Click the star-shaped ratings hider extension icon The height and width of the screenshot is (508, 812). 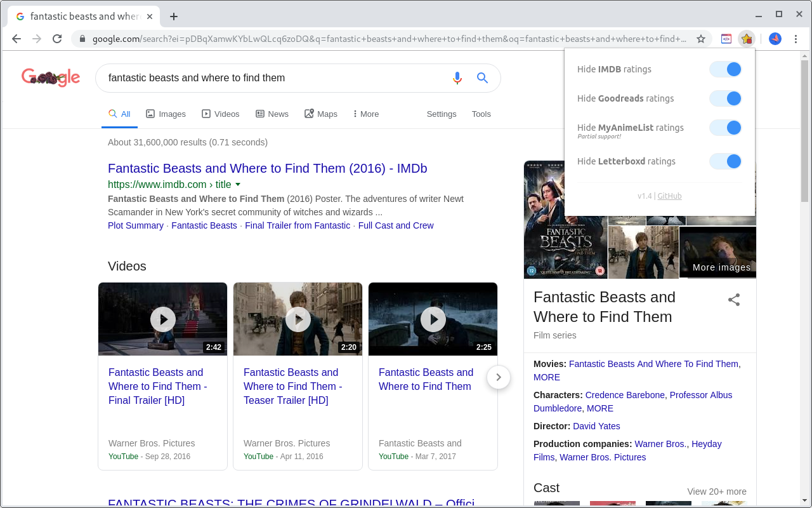[747, 39]
